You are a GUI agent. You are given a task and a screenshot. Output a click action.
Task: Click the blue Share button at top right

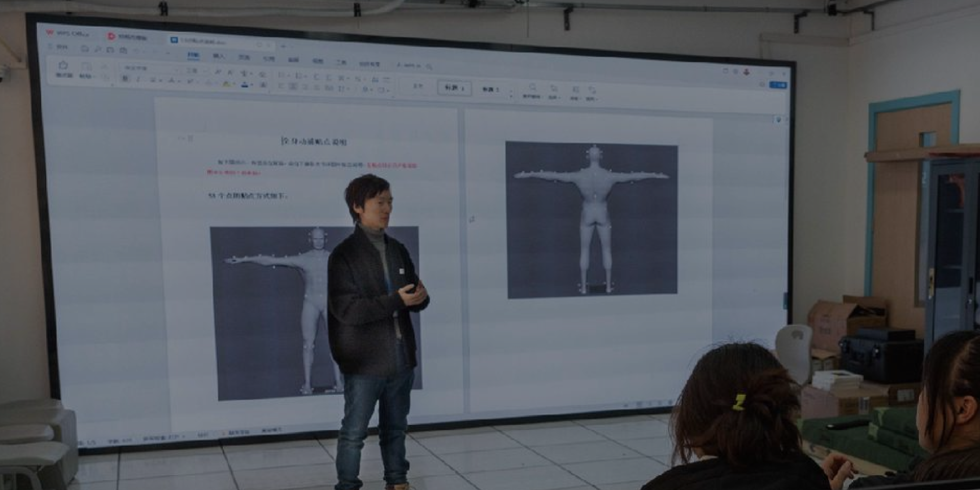click(778, 85)
